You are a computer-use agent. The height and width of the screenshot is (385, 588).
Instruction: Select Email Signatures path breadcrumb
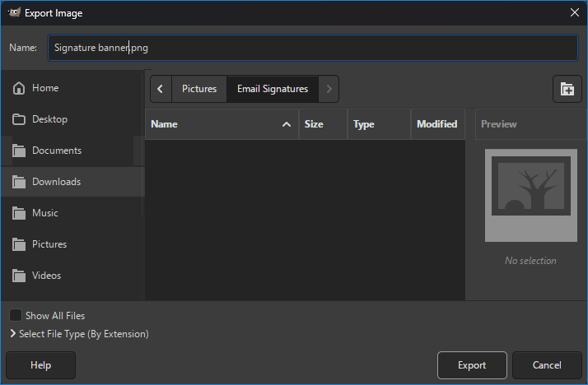[273, 89]
